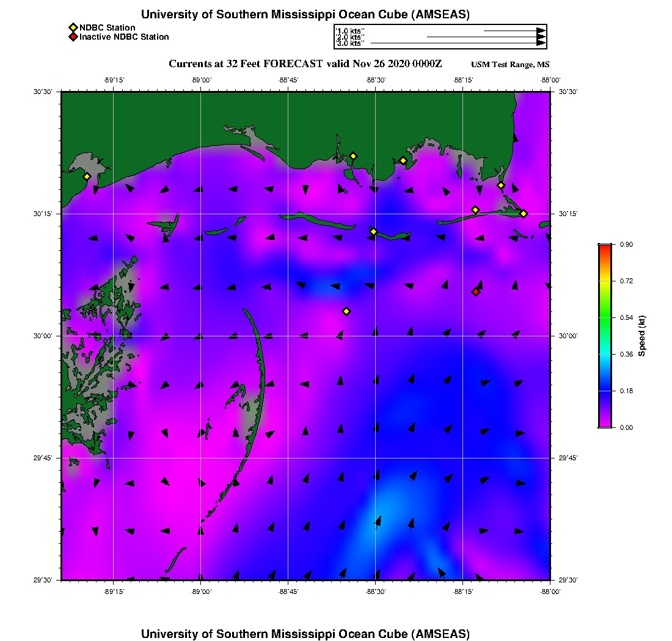Click the magenta bottom of the speed color bar
Viewport: 672px width, 641px height.
click(604, 424)
